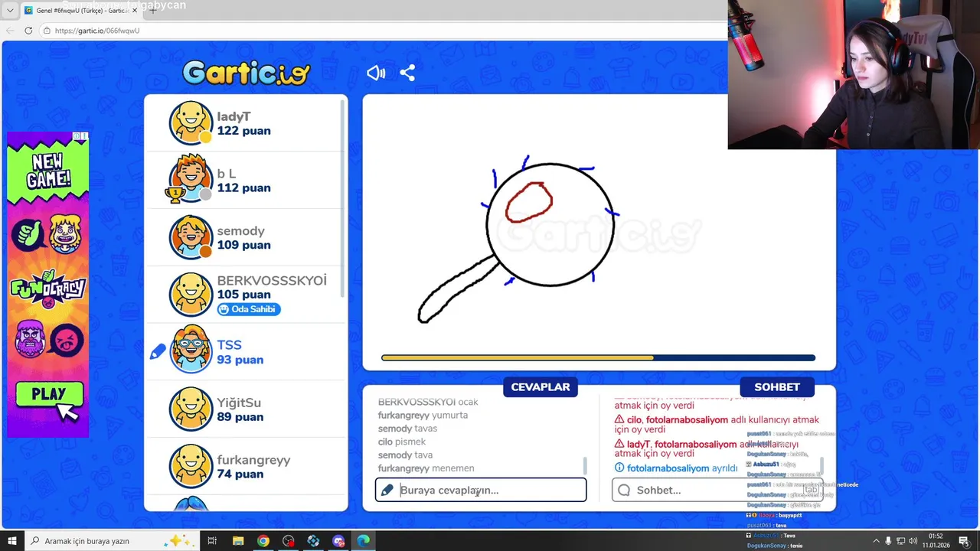This screenshot has width=980, height=551.
Task: Select the CEVAPLAR tab
Action: [x=541, y=387]
